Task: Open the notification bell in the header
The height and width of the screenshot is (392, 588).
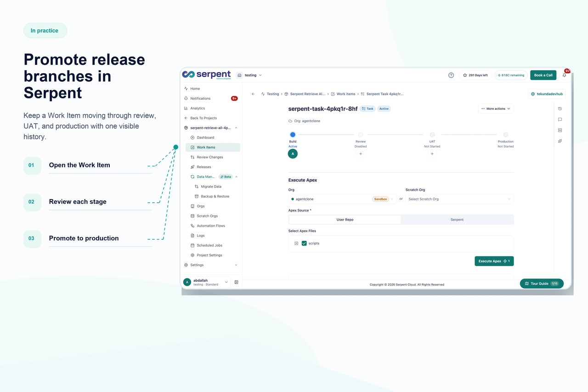Action: point(565,75)
